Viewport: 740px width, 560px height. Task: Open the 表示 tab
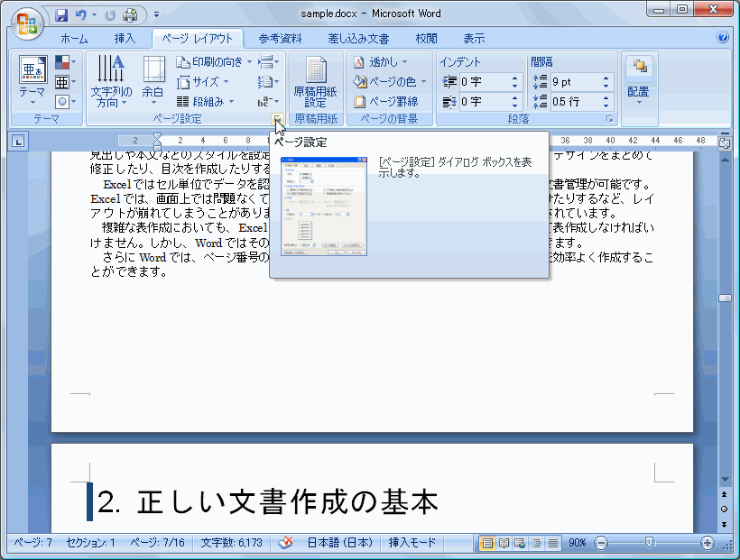(474, 39)
